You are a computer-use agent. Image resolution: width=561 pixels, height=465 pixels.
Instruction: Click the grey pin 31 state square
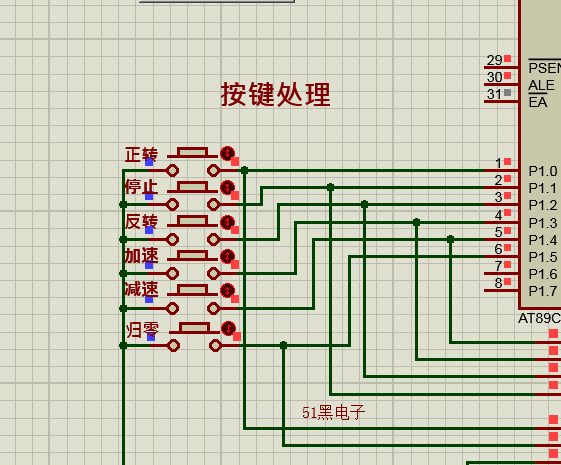(507, 93)
